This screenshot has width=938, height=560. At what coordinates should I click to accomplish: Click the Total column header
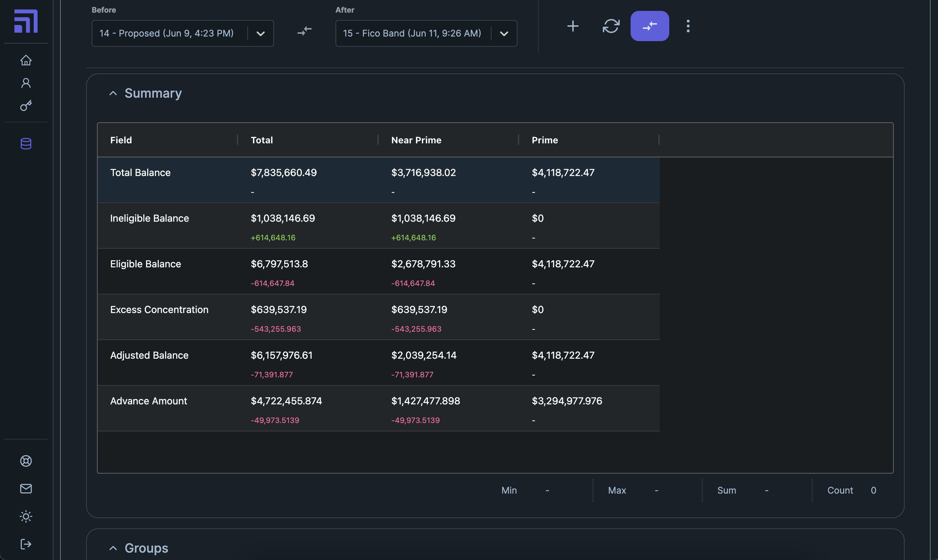click(261, 140)
